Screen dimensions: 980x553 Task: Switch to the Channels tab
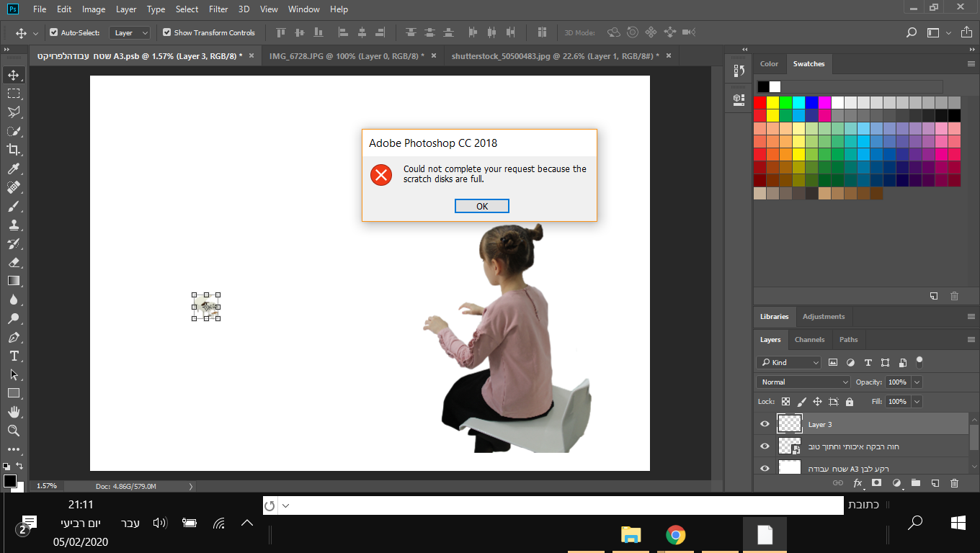click(x=809, y=339)
